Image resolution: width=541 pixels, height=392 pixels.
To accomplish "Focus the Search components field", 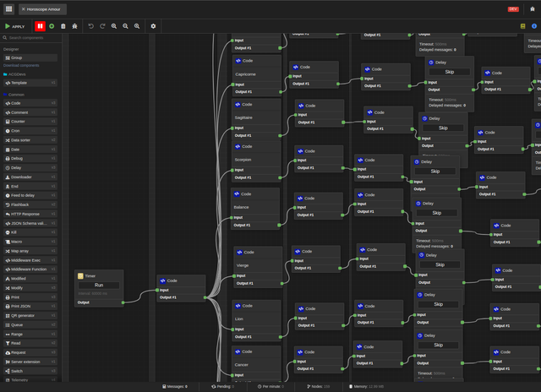I will point(31,38).
